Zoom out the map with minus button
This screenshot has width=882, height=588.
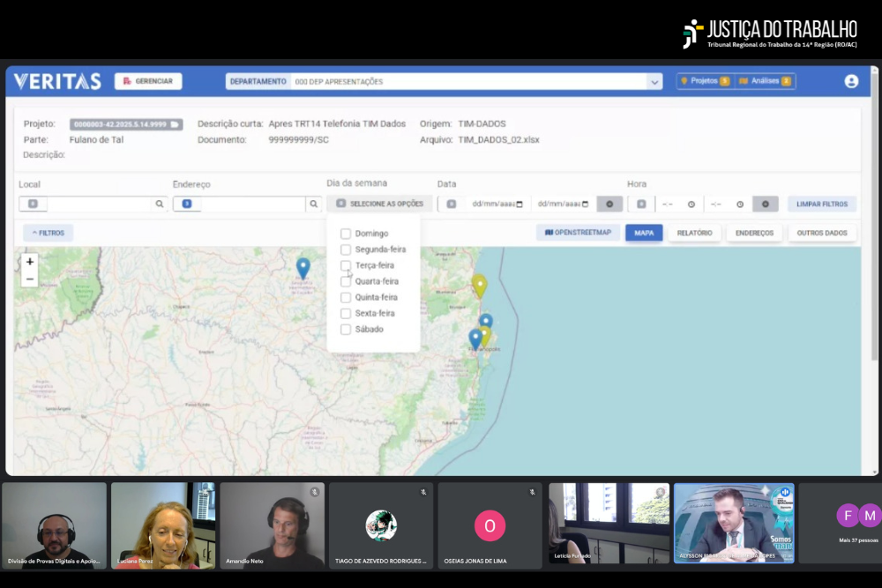30,279
